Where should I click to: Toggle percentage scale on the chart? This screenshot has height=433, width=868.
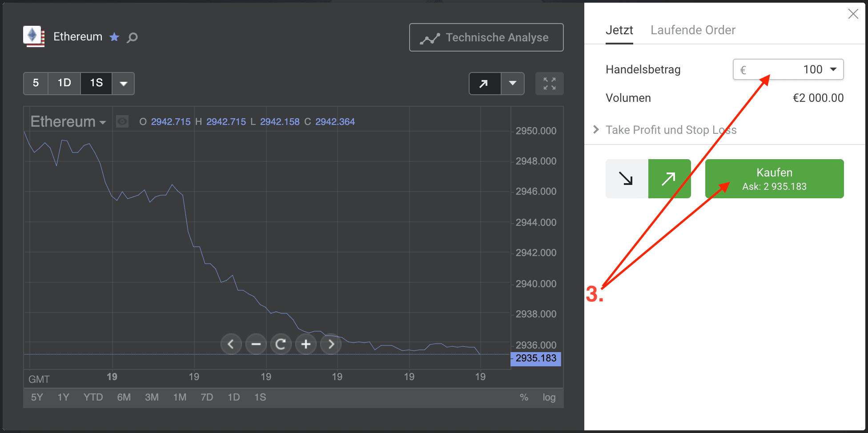(524, 397)
